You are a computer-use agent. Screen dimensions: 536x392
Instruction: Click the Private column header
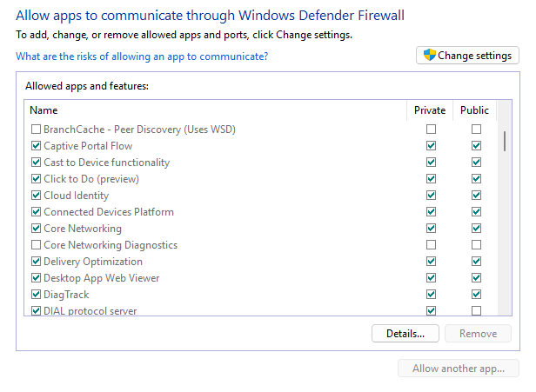[430, 110]
